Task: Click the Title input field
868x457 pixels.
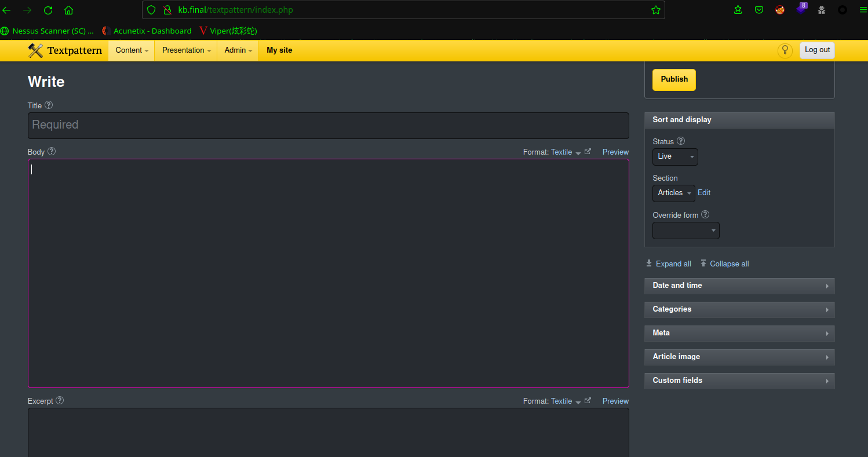Action: tap(329, 125)
